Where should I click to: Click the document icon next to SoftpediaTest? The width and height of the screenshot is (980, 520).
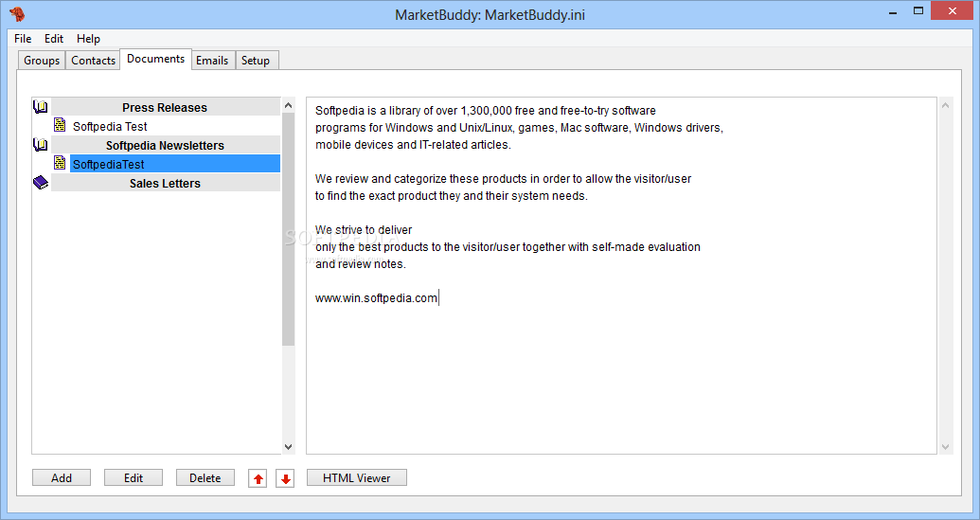60,163
